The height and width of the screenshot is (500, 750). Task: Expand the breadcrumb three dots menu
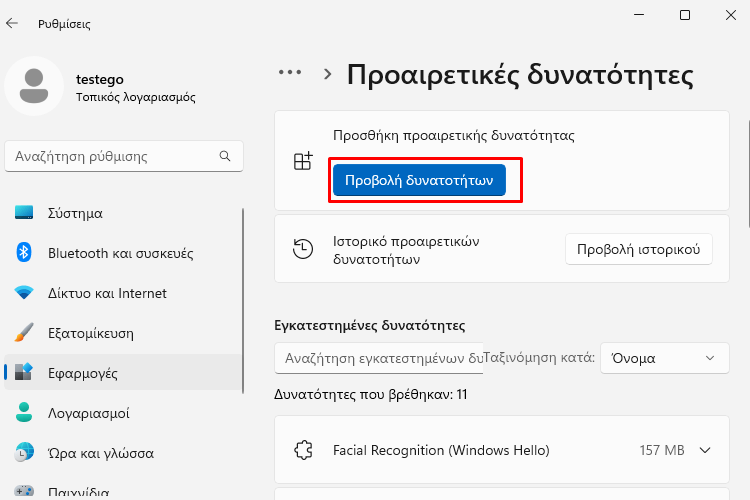290,73
